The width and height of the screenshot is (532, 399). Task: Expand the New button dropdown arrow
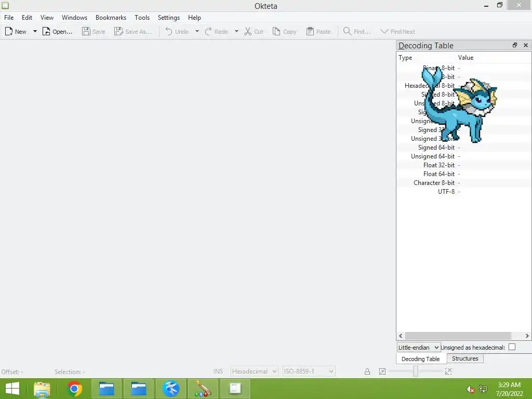pos(35,32)
